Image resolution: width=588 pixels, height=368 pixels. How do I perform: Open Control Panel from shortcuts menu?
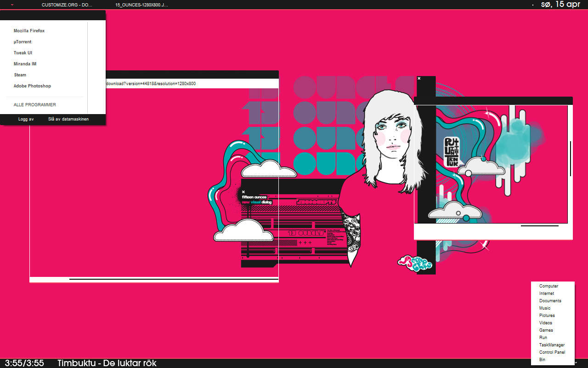point(552,352)
